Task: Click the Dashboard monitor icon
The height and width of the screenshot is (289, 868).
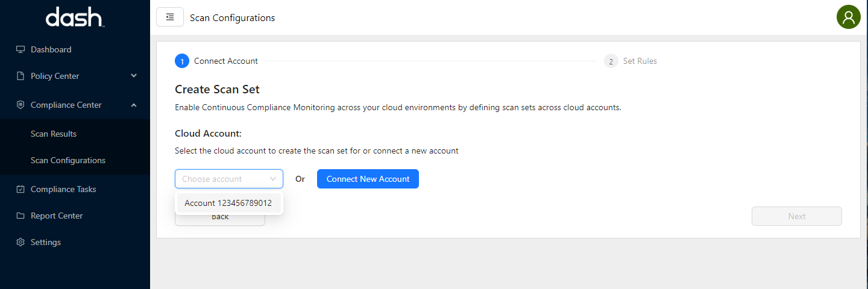Action: coord(20,49)
